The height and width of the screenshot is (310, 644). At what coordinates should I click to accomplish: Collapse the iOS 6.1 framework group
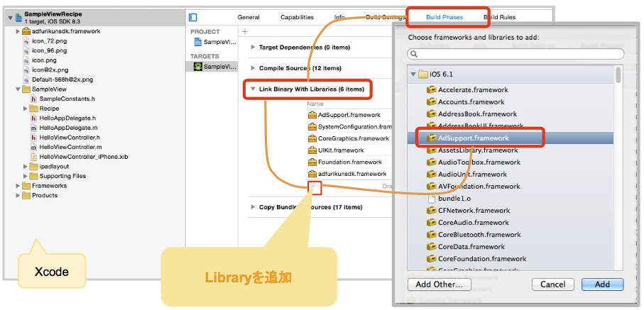coord(413,74)
